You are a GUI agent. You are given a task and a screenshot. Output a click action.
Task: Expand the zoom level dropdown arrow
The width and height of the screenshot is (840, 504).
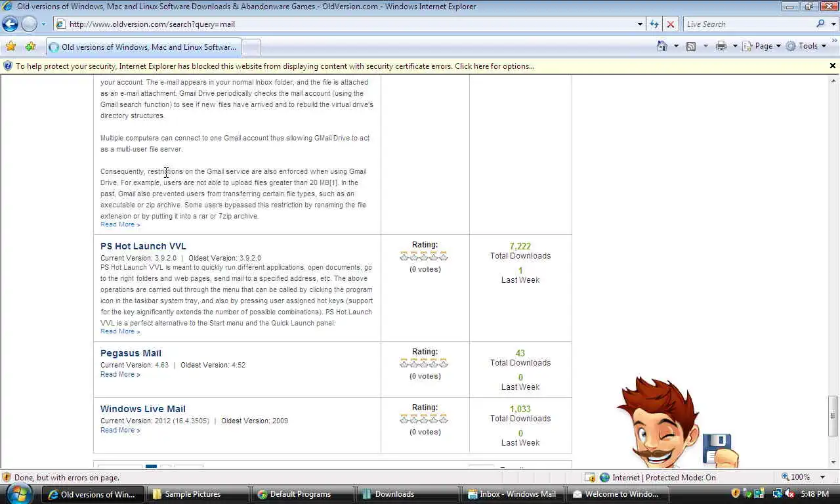pos(823,477)
